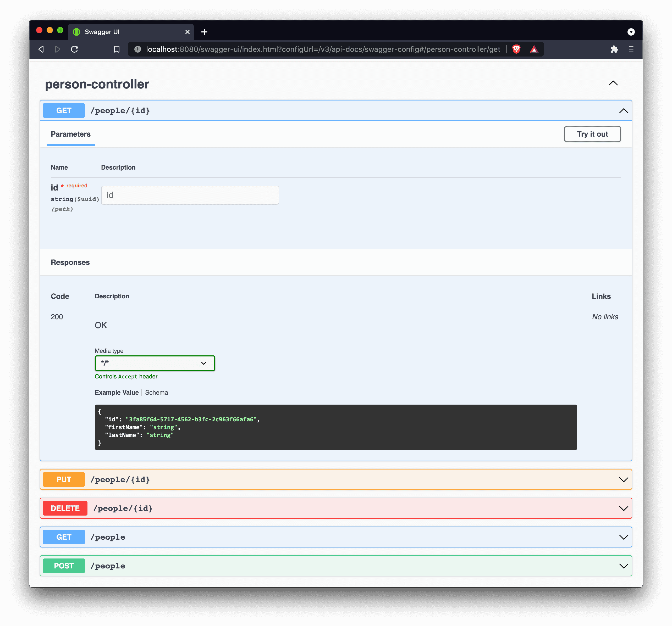
Task: Open Brave Shields lion icon
Action: (516, 49)
